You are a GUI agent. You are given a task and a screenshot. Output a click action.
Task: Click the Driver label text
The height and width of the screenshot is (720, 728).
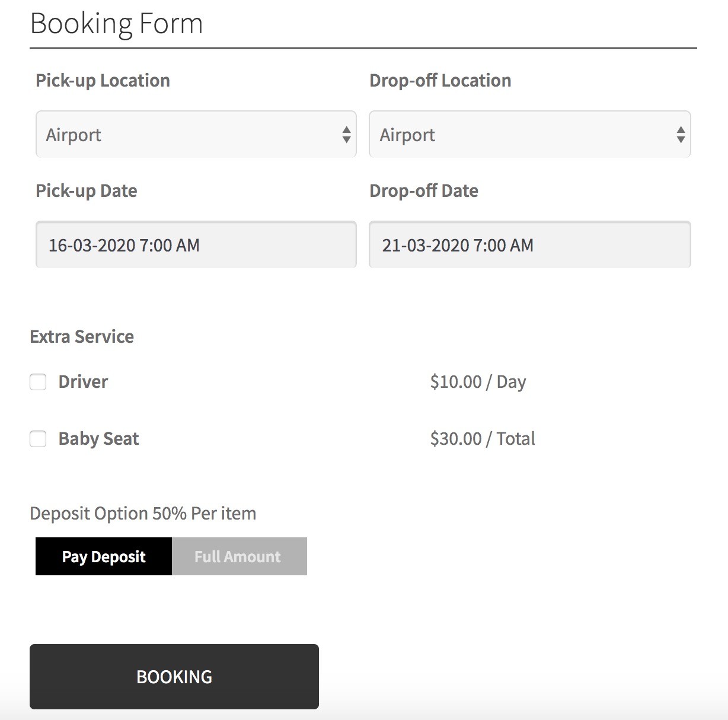point(83,381)
